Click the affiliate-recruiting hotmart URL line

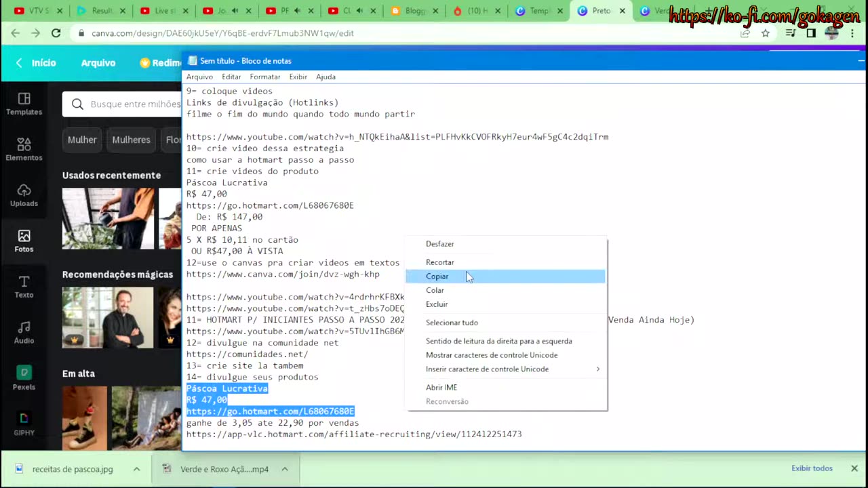[354, 434]
